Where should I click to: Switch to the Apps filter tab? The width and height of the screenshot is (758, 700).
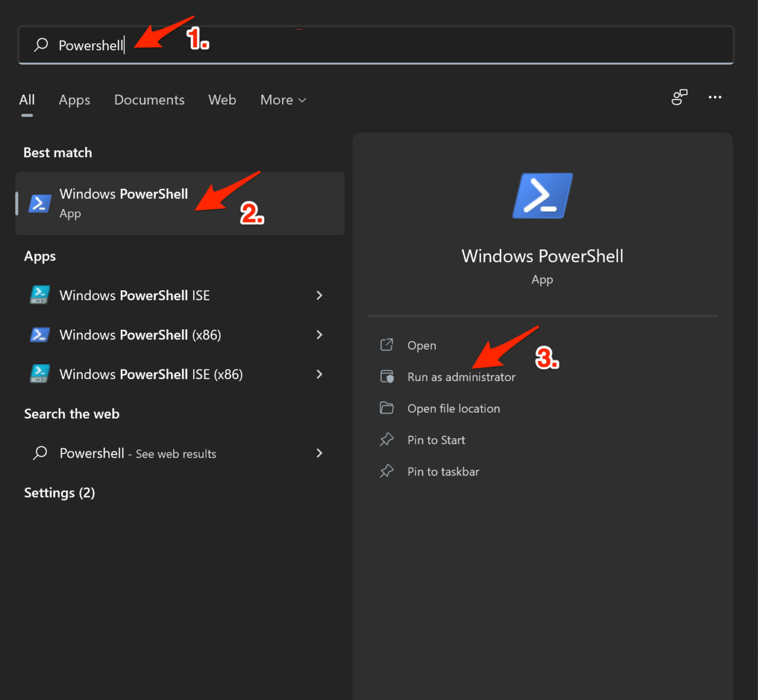click(x=75, y=100)
